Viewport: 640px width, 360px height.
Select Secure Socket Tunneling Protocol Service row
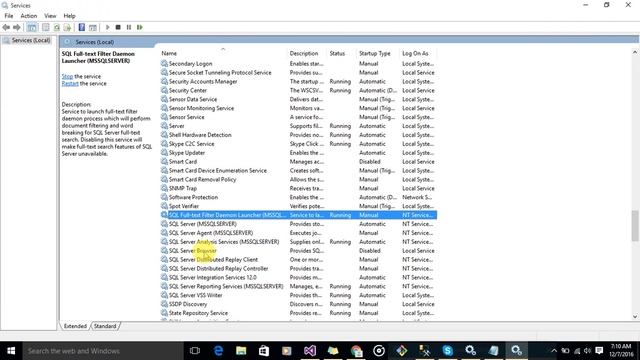(x=298, y=73)
